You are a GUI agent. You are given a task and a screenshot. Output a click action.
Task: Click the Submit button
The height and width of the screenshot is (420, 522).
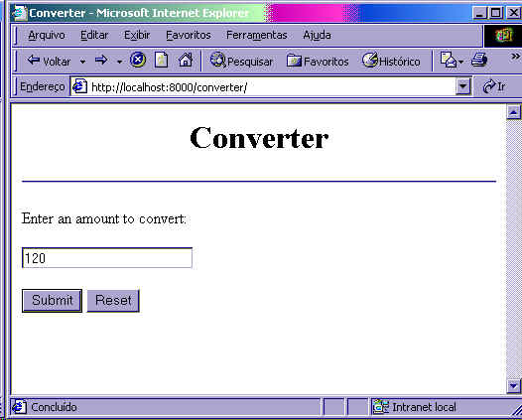point(52,301)
